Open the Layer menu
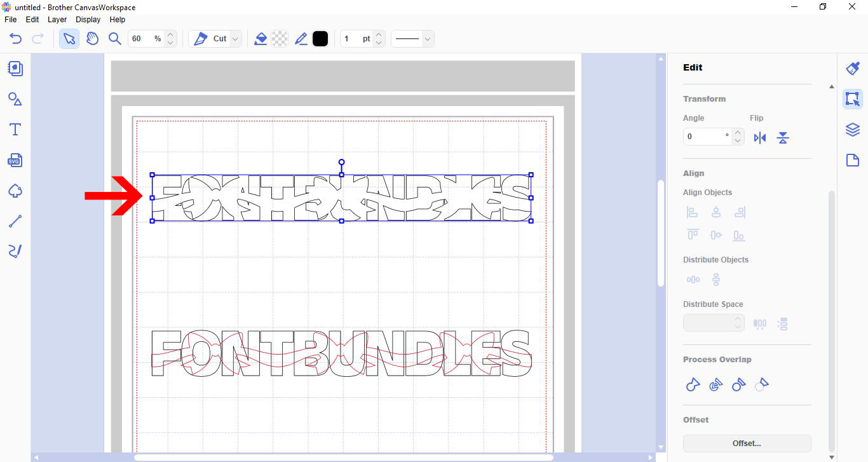Screen dimensions: 868x462 point(57,20)
